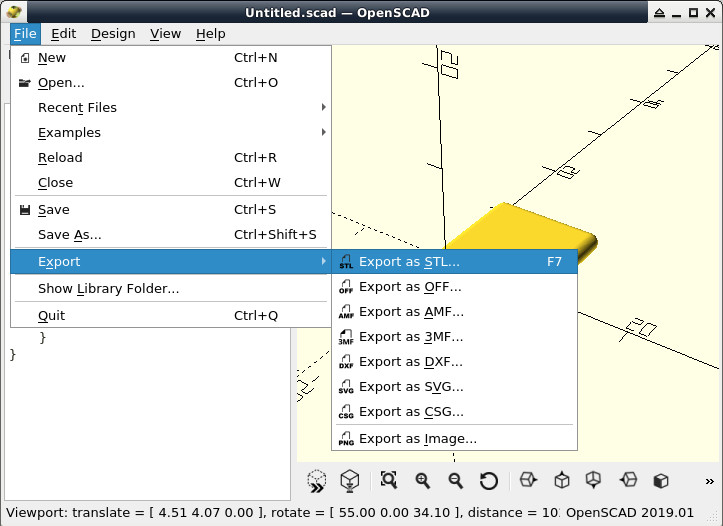Zoom out using the minus magnifier icon

pos(456,480)
